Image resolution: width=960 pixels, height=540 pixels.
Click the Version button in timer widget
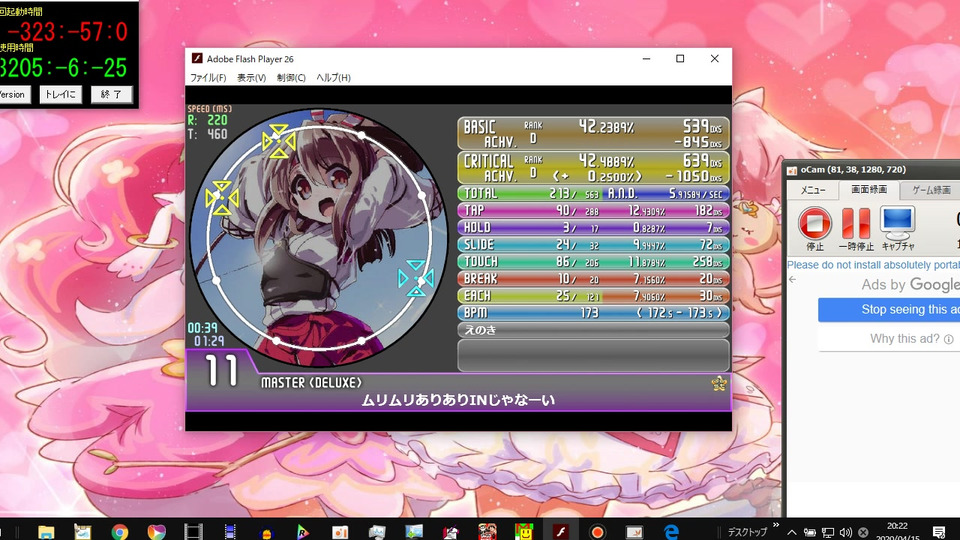coord(13,94)
